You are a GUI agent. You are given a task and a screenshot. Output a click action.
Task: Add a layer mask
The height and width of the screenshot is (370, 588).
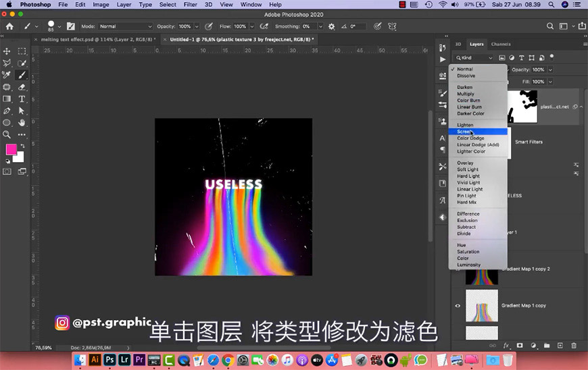click(x=520, y=345)
